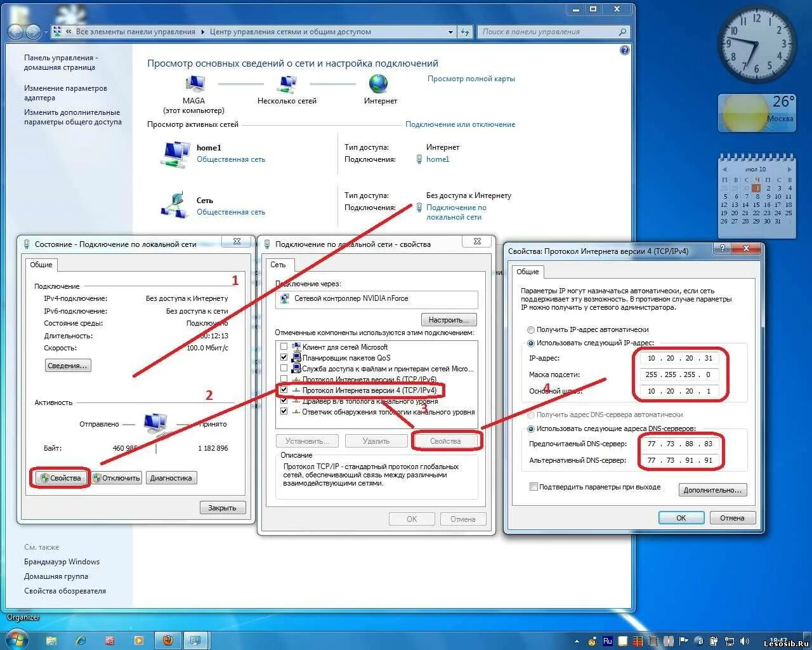
Task: Click the Control Panel taskbar button
Action: point(195,640)
